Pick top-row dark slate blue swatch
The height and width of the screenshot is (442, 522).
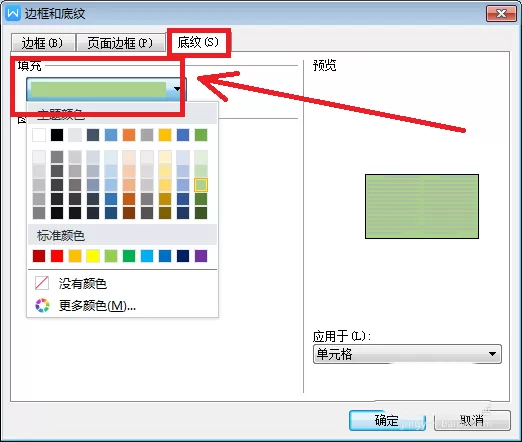[x=93, y=135]
